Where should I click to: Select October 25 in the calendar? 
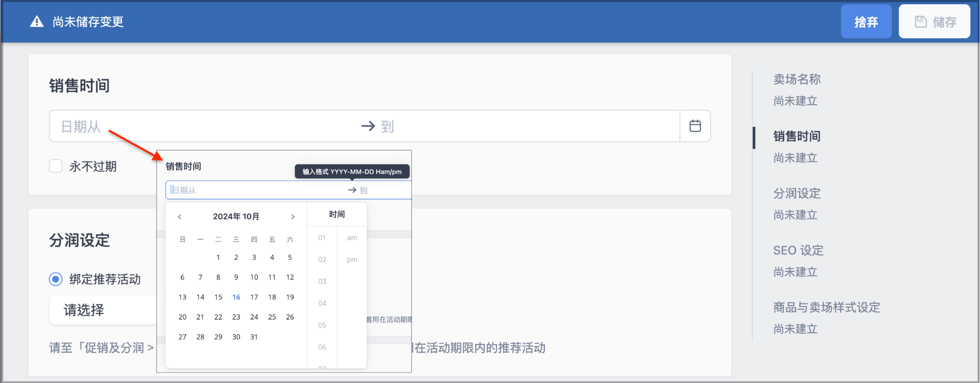coord(272,317)
